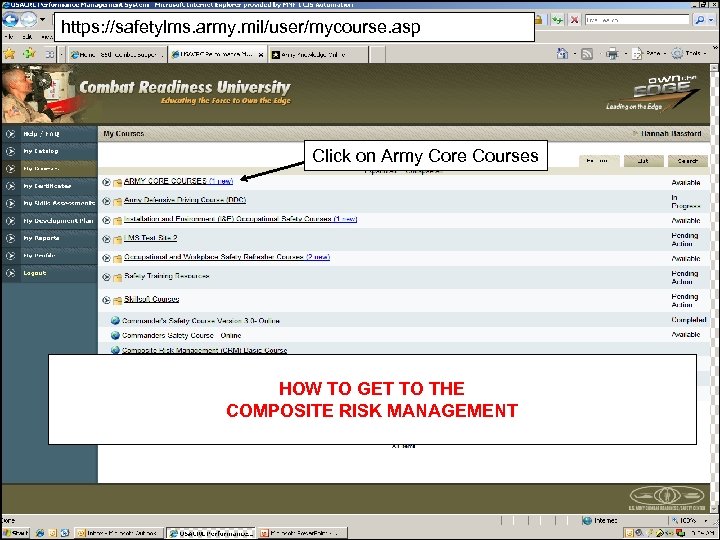Click folder icon next to LMS Test Site 2

click(x=118, y=240)
